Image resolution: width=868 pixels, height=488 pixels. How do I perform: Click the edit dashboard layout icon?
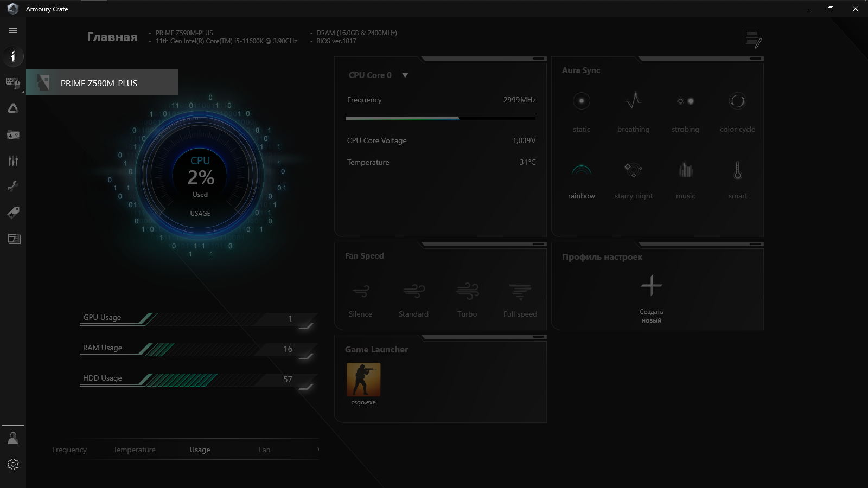754,39
